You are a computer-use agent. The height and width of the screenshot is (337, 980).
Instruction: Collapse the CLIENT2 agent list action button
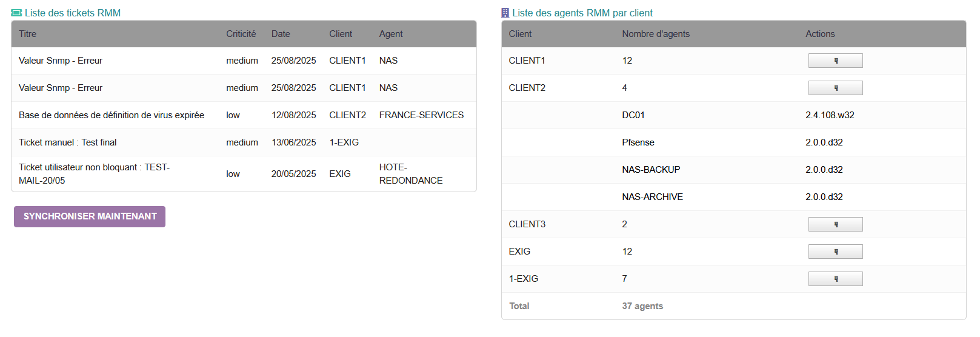(835, 88)
